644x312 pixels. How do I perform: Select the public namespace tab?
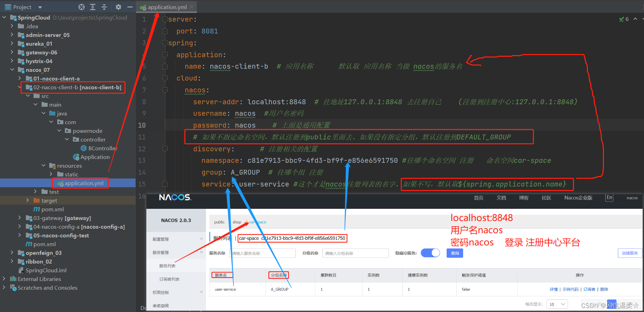click(x=219, y=222)
